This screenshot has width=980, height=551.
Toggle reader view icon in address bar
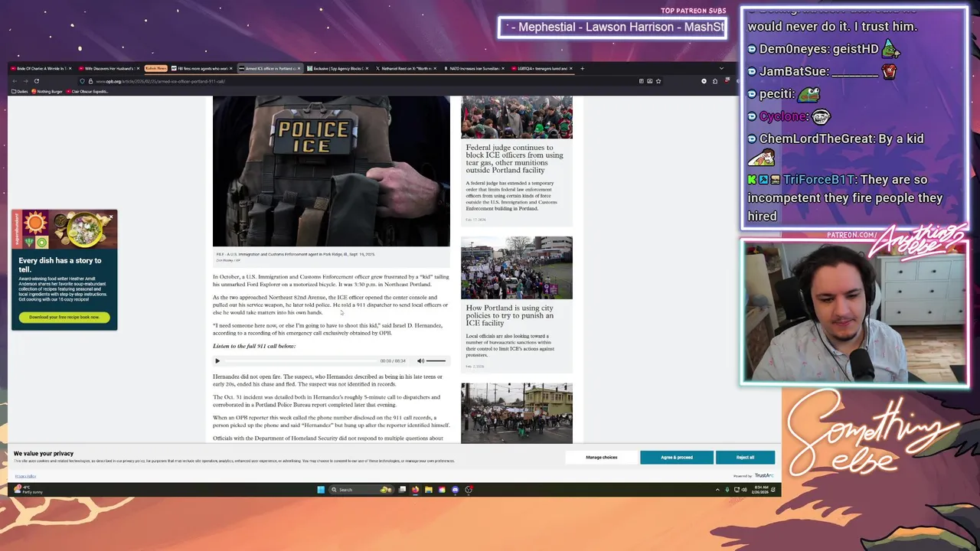(642, 81)
